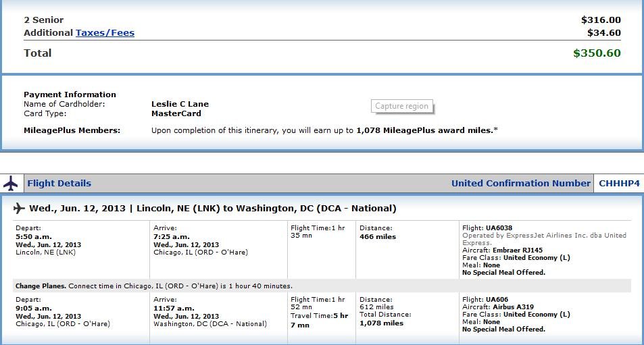Click the Flight Details airplane icon

pos(11,184)
